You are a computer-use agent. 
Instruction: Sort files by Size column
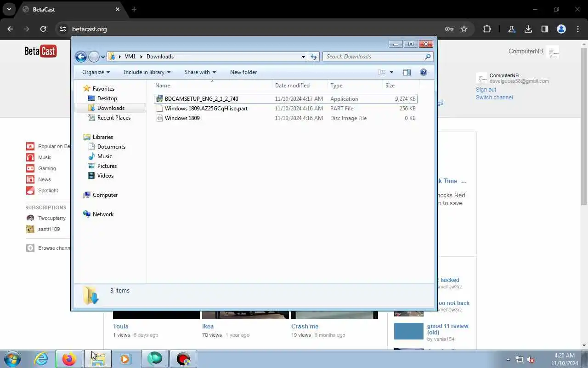(x=400, y=86)
